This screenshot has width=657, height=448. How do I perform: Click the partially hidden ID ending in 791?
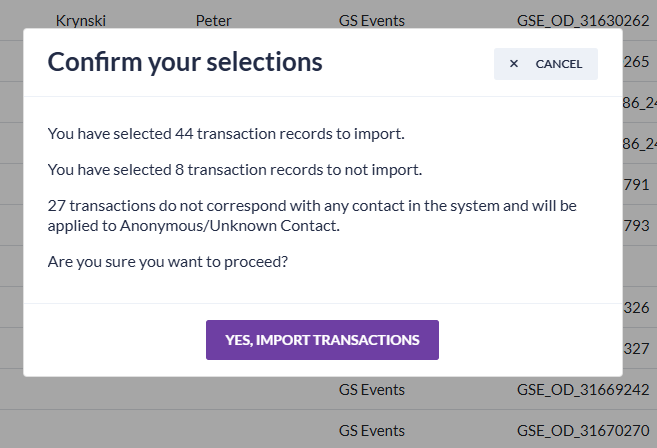click(638, 184)
